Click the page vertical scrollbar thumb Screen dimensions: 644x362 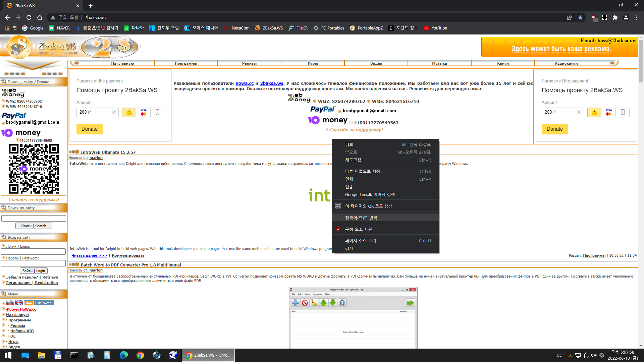(x=641, y=61)
